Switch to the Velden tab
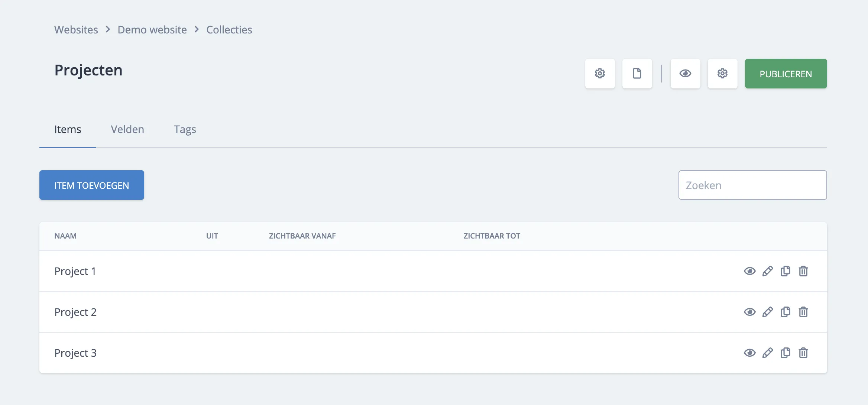Screen dimensions: 868x405 tap(127, 129)
